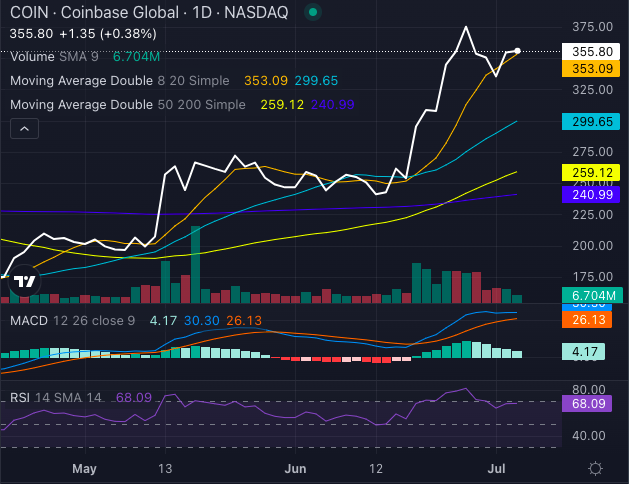Click the last price dot on chart line
629x484 pixels.
coord(517,51)
